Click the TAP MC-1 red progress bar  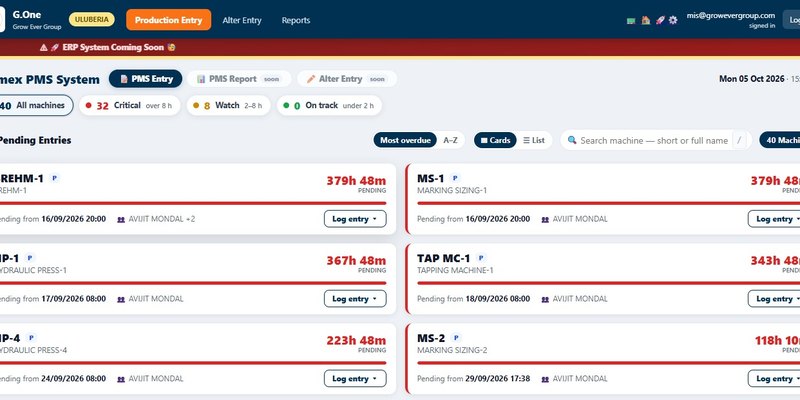[608, 283]
